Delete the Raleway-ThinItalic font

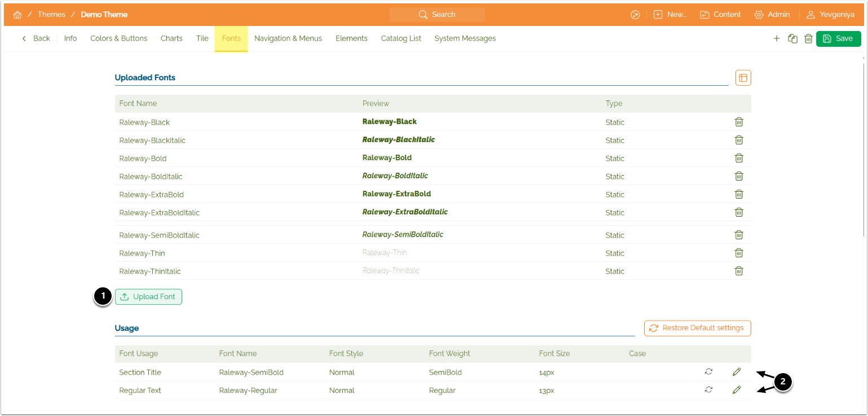[x=738, y=271]
